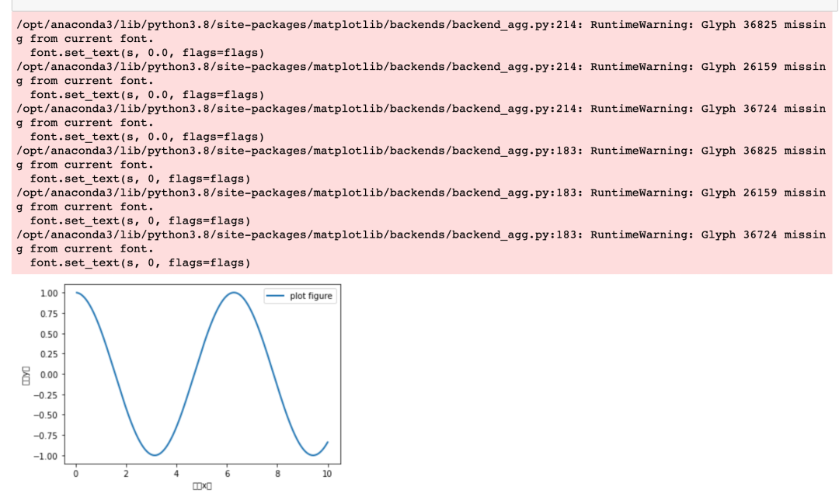Click the x-axis tick label 4

click(176, 474)
